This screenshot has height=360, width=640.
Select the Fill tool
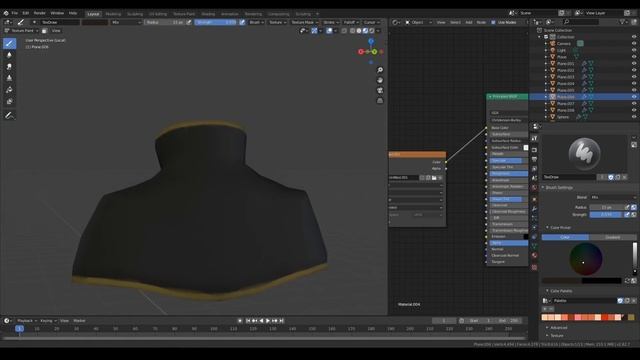pos(9,90)
